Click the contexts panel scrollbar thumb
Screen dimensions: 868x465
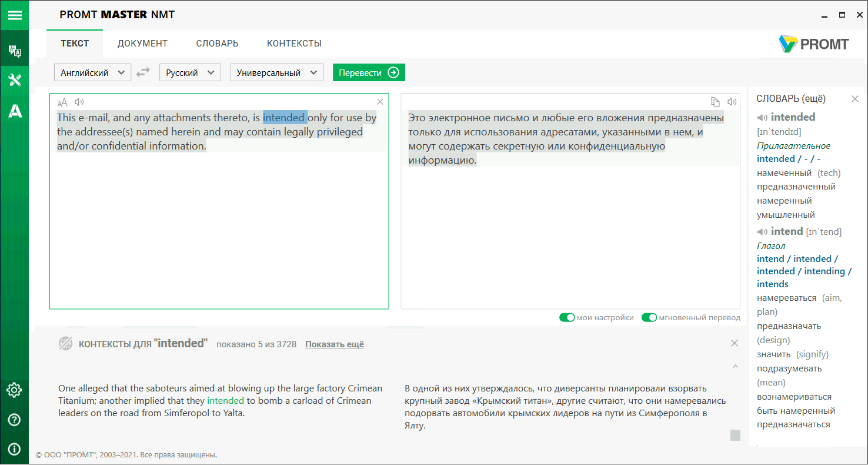pos(735,435)
